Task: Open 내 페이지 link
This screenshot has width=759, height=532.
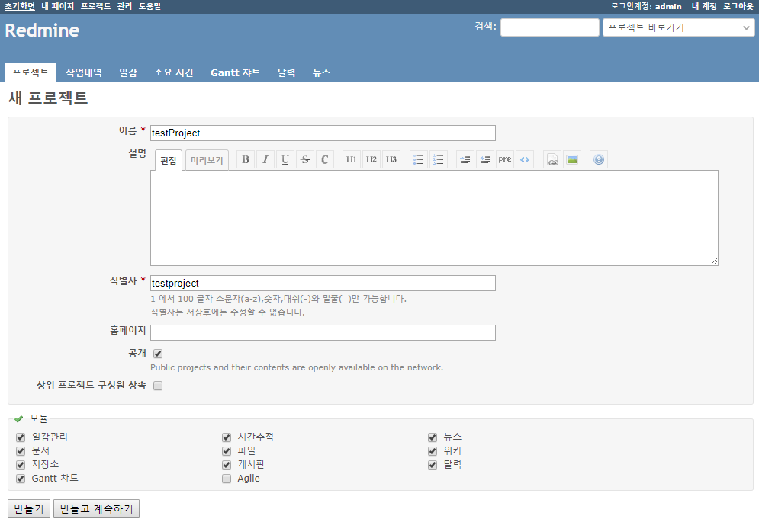Action: (58, 6)
